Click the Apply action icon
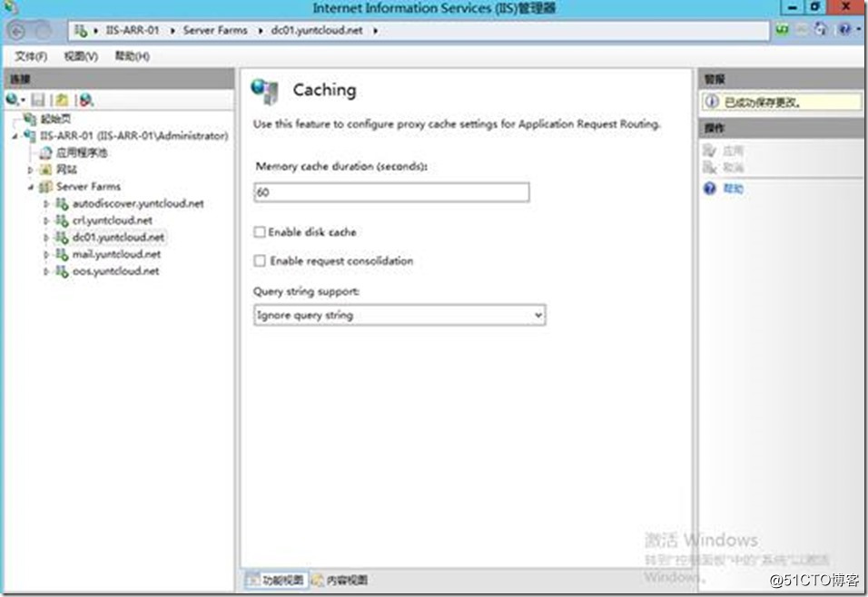 click(x=710, y=151)
